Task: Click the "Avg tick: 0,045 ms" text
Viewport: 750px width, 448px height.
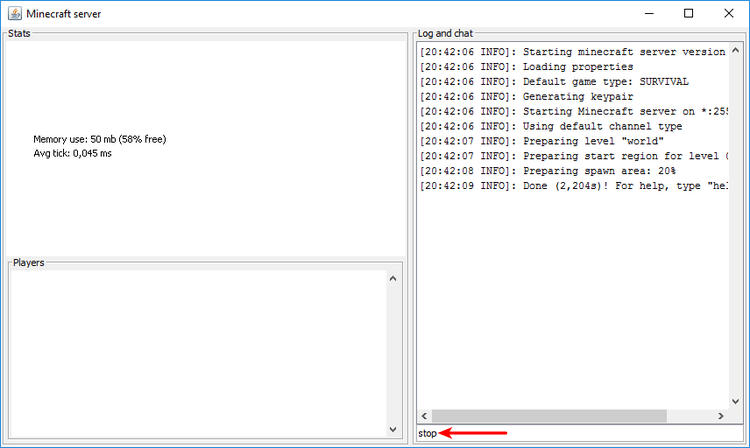Action: pyautogui.click(x=72, y=153)
